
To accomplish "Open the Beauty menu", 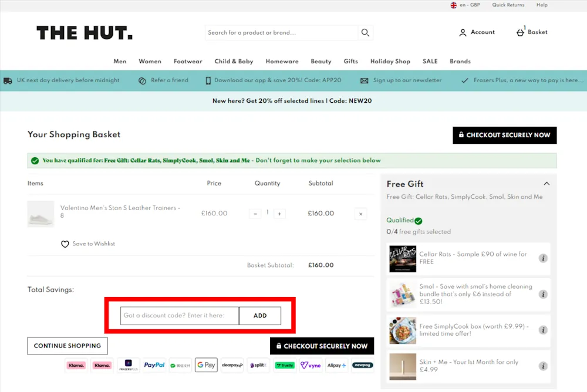I will [x=321, y=62].
